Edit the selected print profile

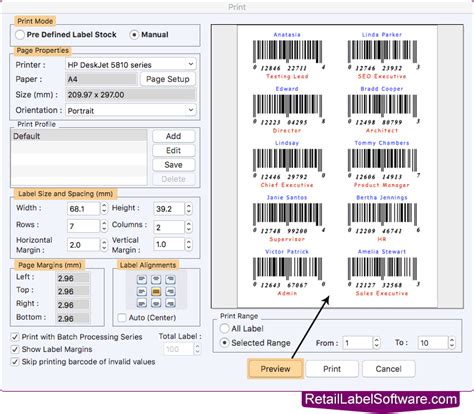(173, 150)
